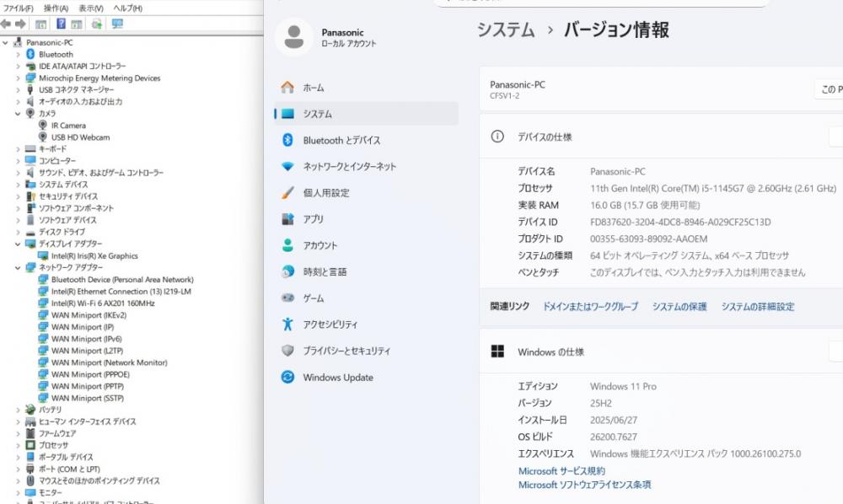843x504 pixels.
Task: Select the IR Camera device icon
Action: click(x=42, y=126)
